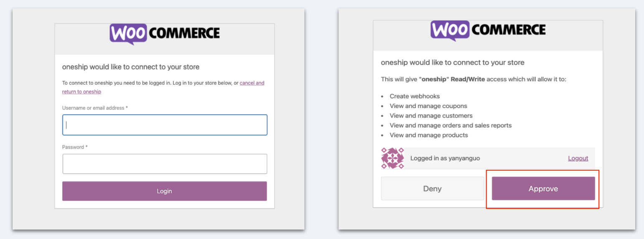This screenshot has height=239, width=644.
Task: Focus the Username or email address field
Action: [x=165, y=125]
